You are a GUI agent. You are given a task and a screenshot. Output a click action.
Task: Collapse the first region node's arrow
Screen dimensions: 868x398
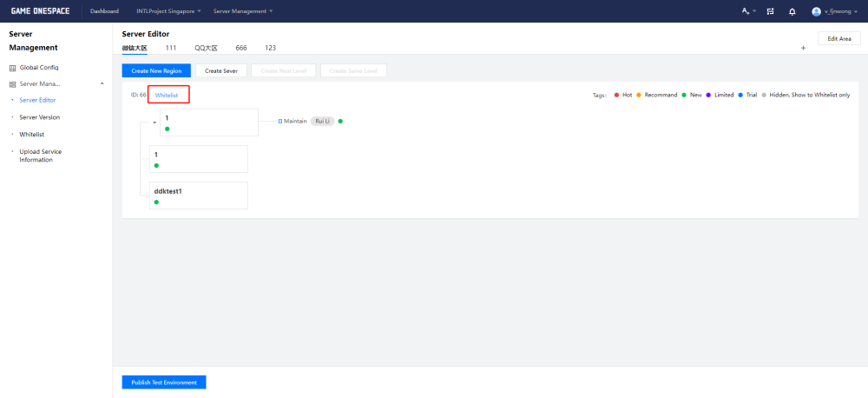(155, 123)
